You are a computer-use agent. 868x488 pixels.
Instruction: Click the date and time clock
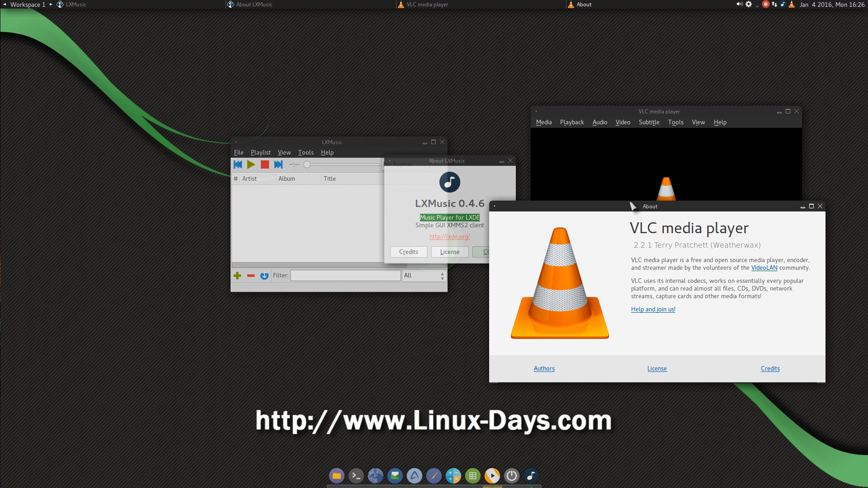(832, 5)
